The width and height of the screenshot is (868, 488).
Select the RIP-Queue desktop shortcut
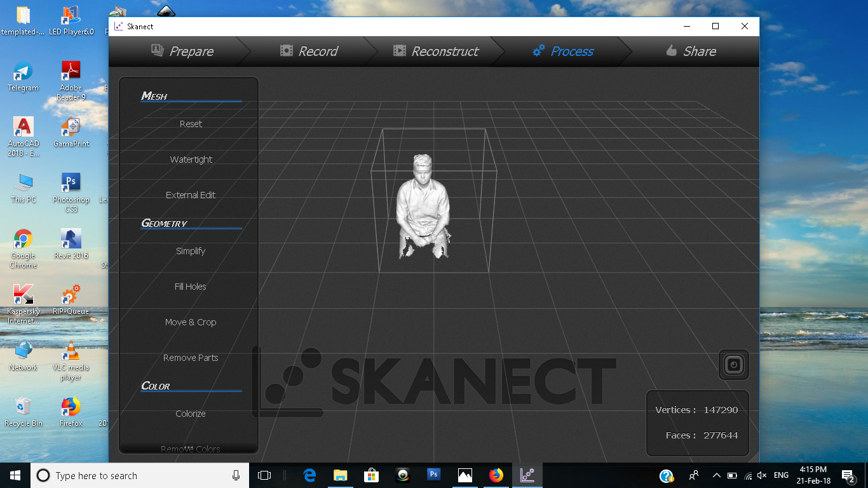[71, 301]
